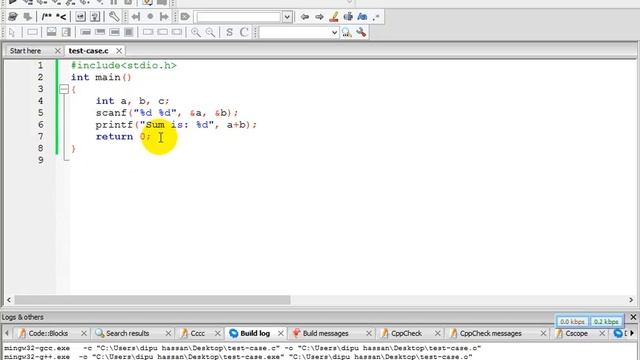Run the doxywizard stack icon
This screenshot has height=360, width=640.
(x=13, y=17)
